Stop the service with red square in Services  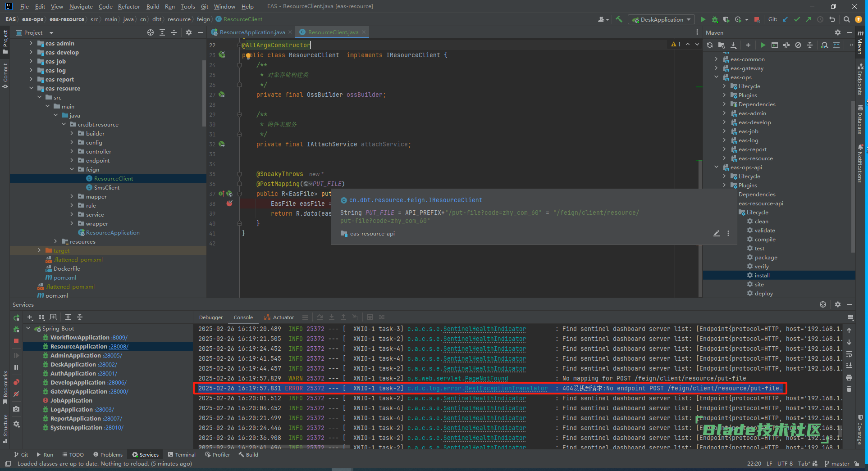pyautogui.click(x=16, y=341)
